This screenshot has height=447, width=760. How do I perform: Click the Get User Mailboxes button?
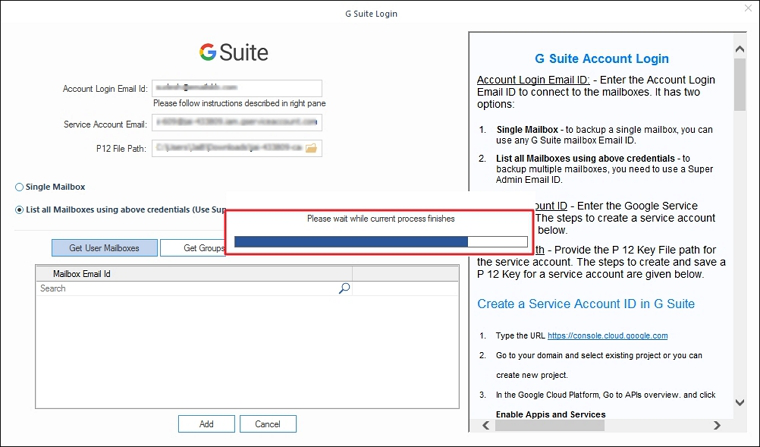(x=105, y=248)
